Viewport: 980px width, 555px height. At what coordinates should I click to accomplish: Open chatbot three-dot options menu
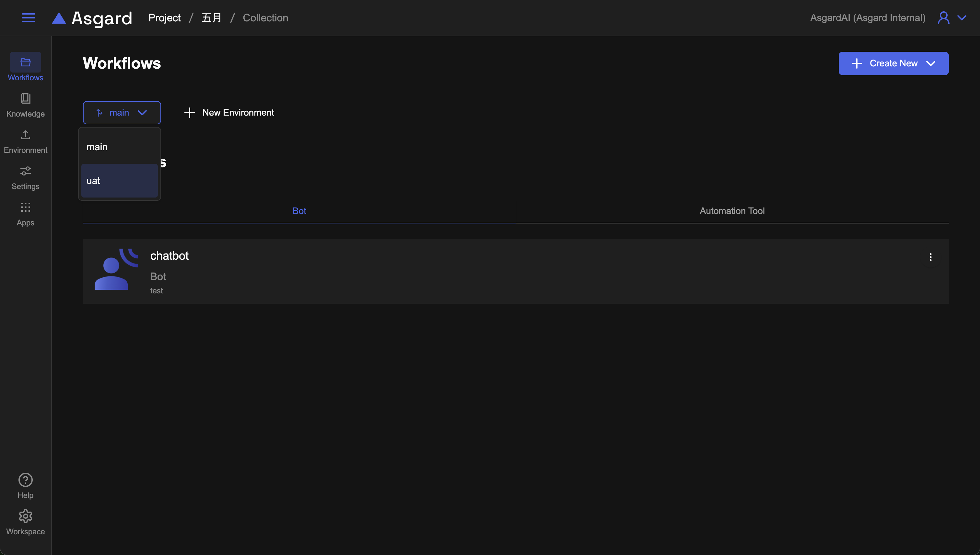click(930, 257)
